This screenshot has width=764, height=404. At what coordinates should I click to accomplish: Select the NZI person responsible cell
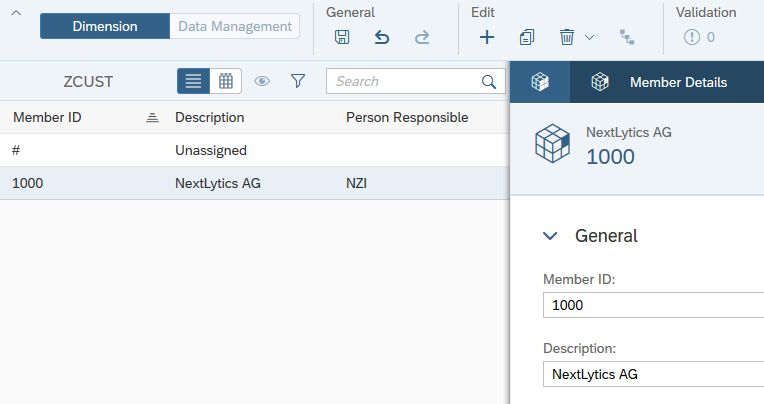pos(356,183)
